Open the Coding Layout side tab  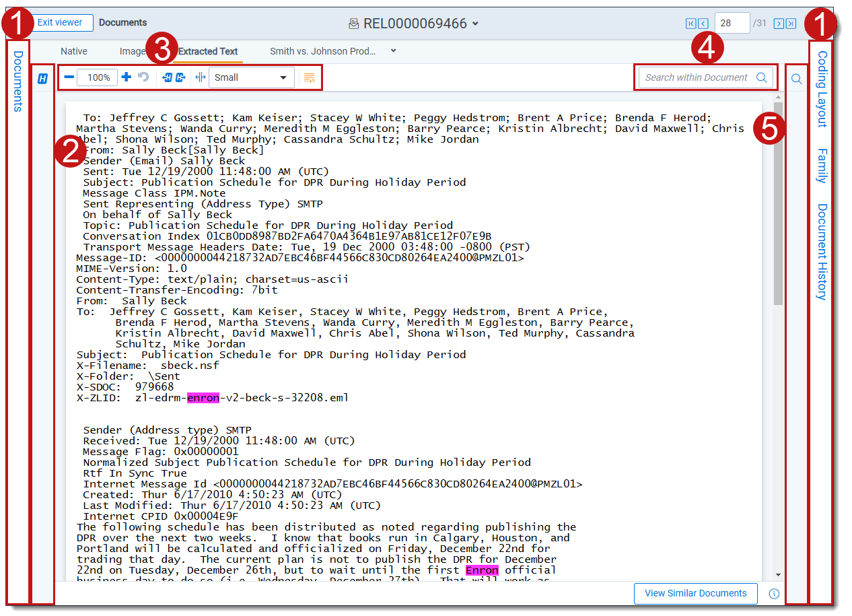(822, 89)
